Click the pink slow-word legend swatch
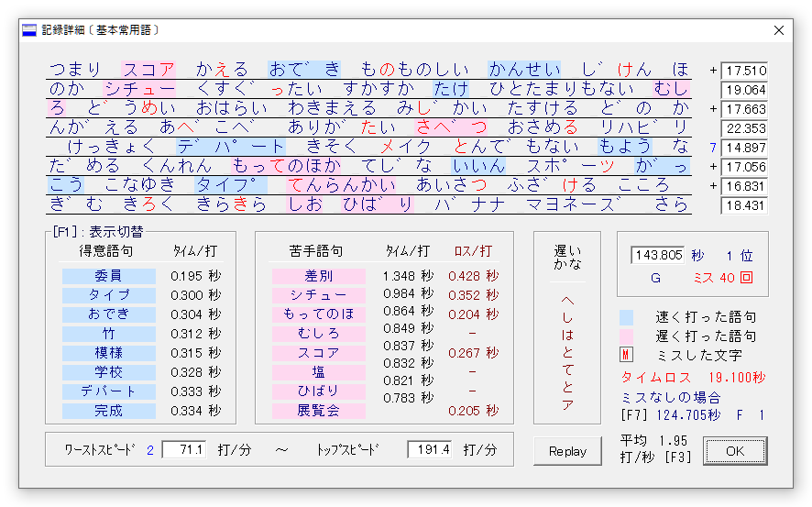Viewport: 812px width, 507px height. tap(626, 336)
